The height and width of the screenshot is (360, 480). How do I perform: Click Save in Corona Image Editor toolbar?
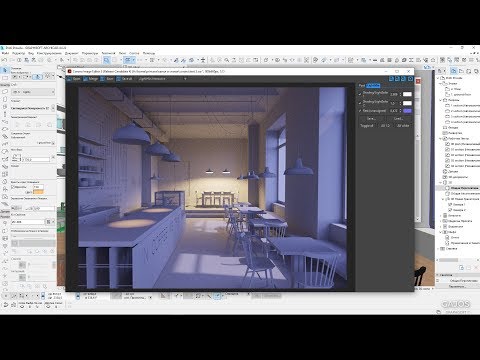click(107, 79)
